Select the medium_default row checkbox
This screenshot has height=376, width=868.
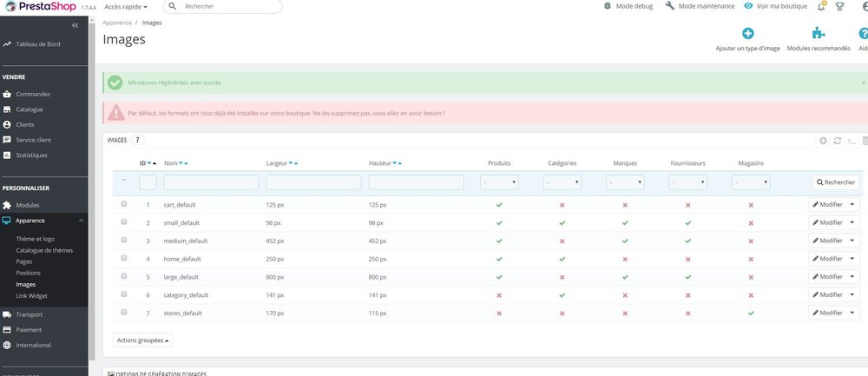124,240
